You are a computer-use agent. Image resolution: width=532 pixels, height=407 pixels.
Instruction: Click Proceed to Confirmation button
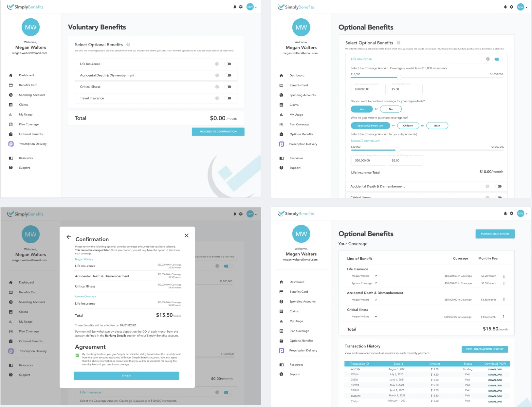click(218, 132)
